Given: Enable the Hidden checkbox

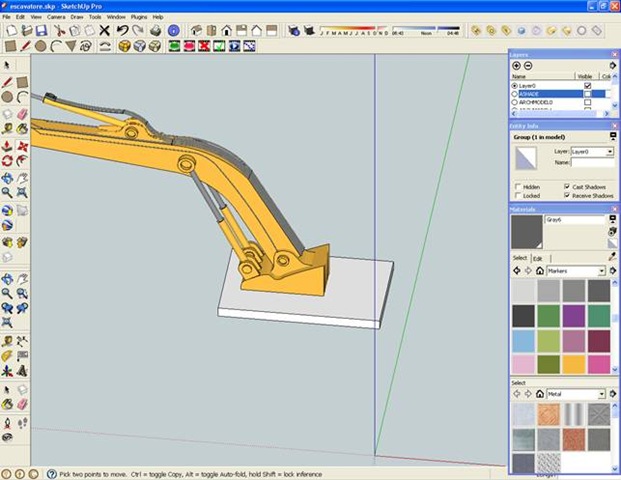Looking at the screenshot, I should (518, 187).
